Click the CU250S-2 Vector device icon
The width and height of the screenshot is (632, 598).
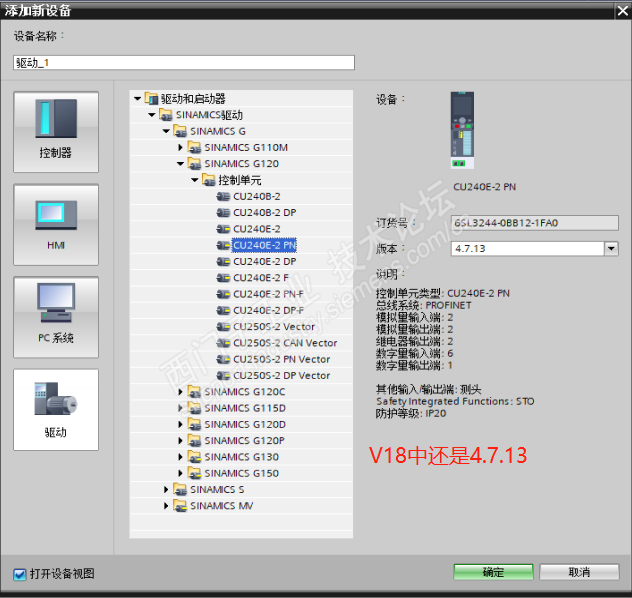(223, 326)
